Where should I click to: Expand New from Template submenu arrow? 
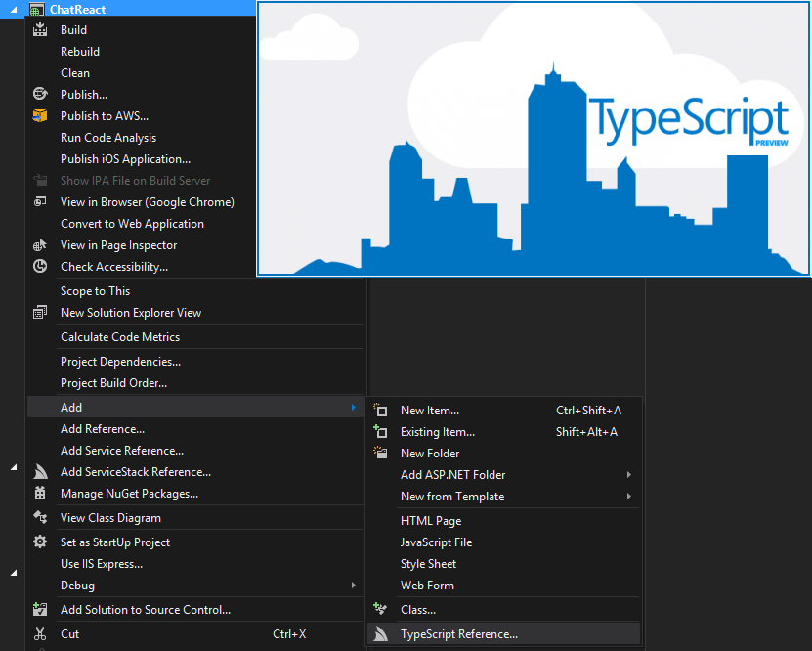628,497
